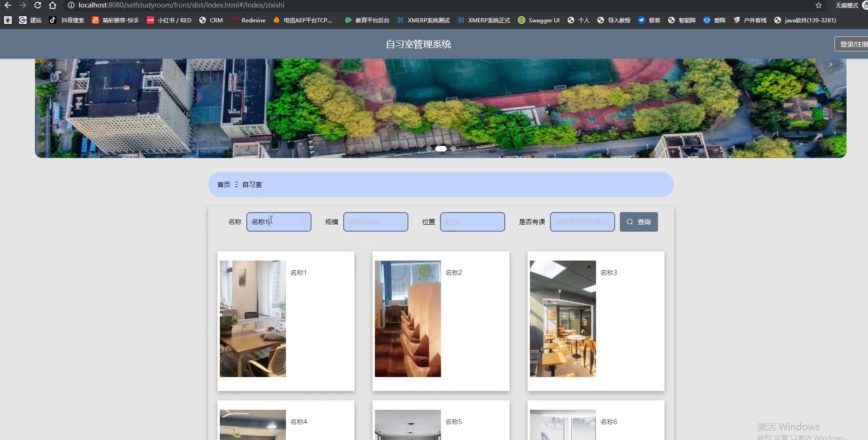Screen dimensions: 868x440
Task: Show next carousel banner image
Action: [x=831, y=65]
